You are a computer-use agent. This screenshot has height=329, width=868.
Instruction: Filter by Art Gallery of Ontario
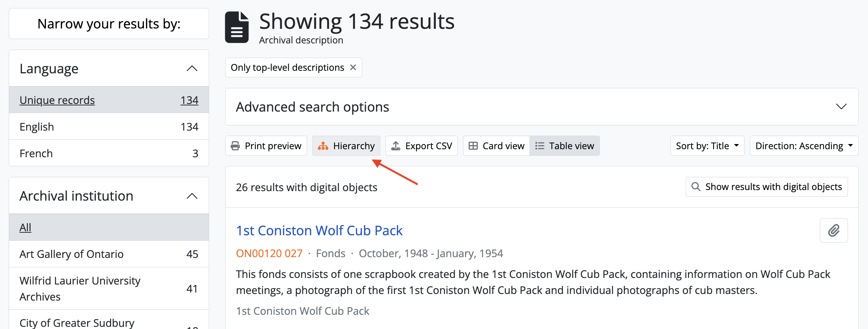[71, 254]
